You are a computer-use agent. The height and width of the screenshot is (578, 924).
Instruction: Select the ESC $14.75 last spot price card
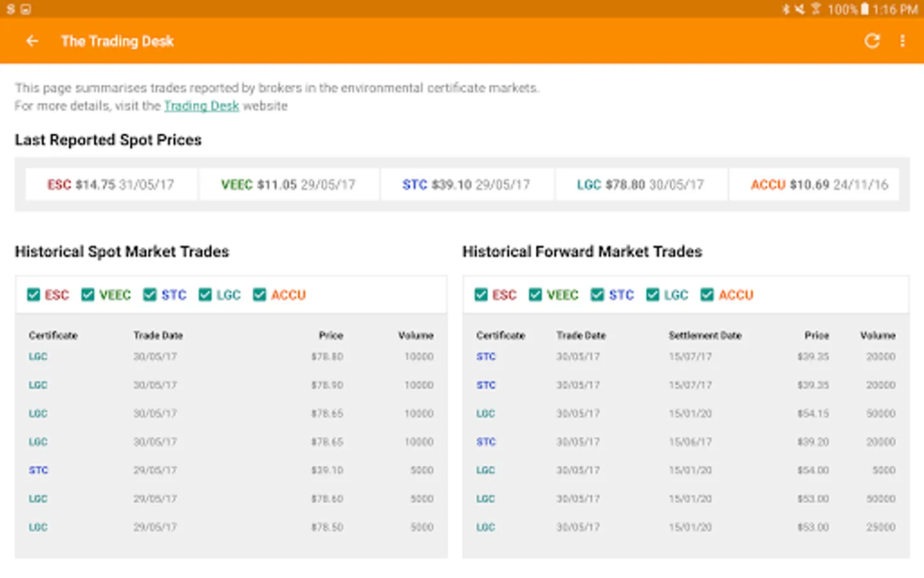111,185
